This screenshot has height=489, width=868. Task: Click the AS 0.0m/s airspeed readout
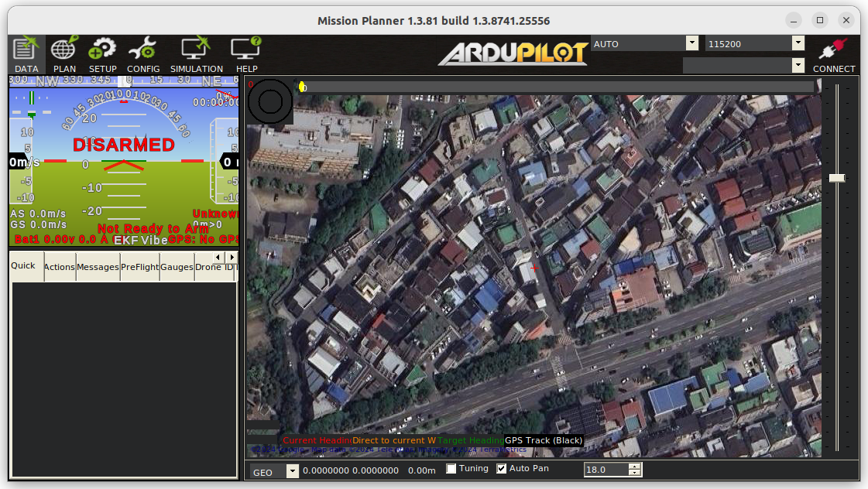coord(38,214)
